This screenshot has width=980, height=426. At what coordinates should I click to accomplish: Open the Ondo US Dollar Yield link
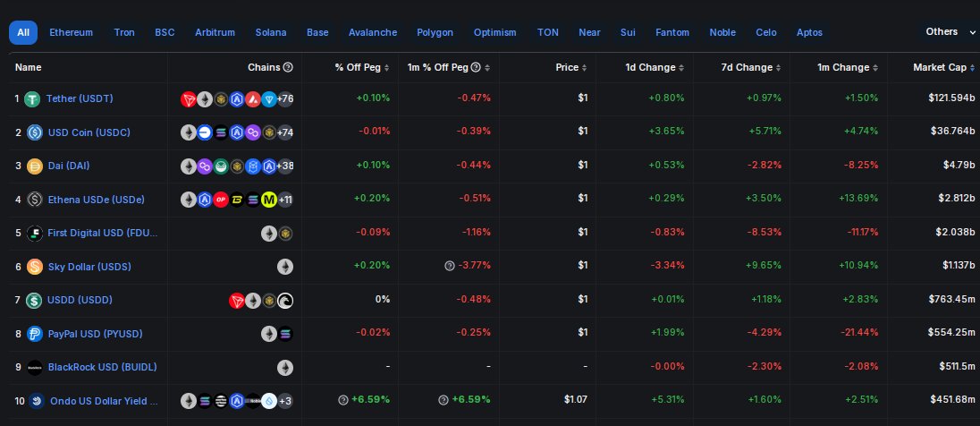click(x=104, y=401)
